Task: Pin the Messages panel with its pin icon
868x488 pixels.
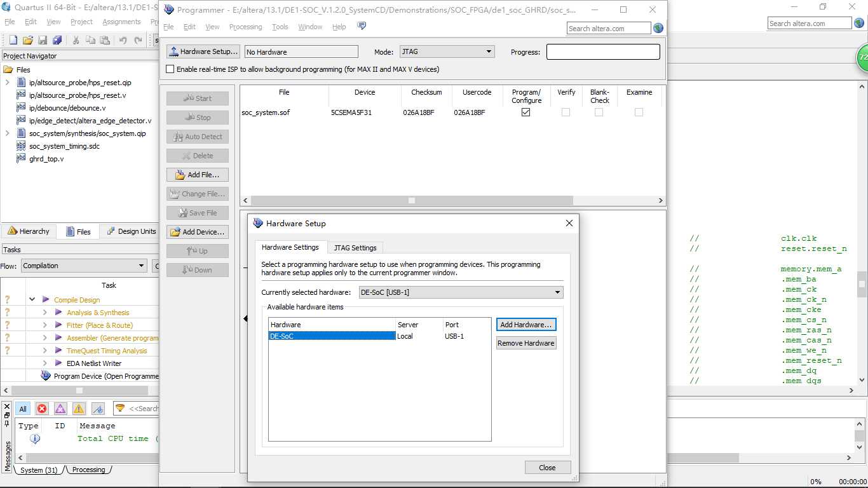Action: [7, 424]
